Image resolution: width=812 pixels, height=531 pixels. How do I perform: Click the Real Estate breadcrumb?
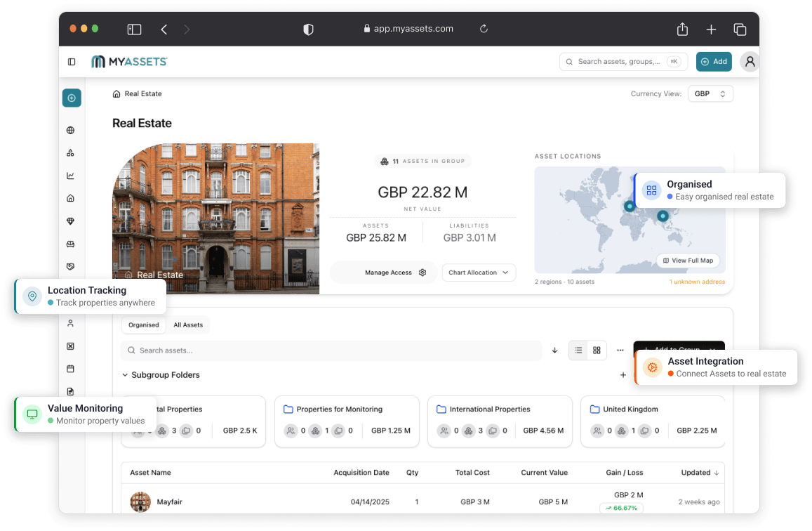click(x=138, y=93)
